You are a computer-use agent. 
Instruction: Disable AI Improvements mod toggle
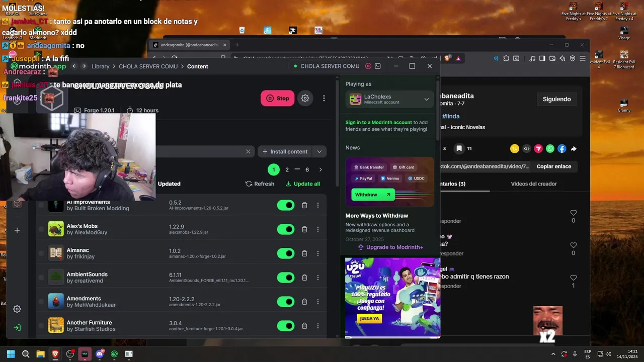point(286,205)
